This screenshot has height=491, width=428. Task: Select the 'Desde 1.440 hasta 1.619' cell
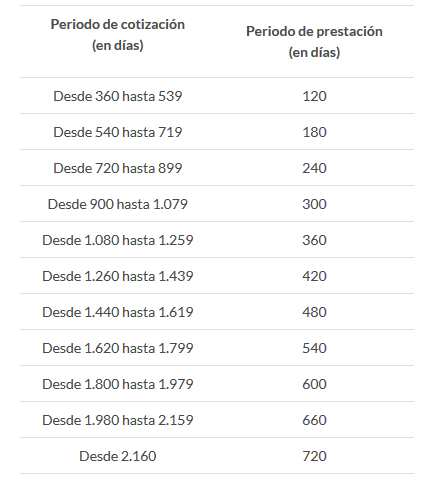(118, 312)
